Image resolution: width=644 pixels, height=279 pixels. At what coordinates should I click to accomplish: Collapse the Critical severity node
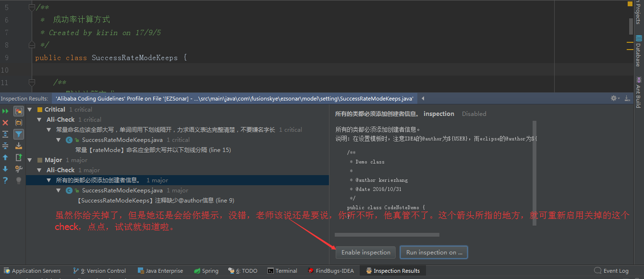[x=30, y=110]
